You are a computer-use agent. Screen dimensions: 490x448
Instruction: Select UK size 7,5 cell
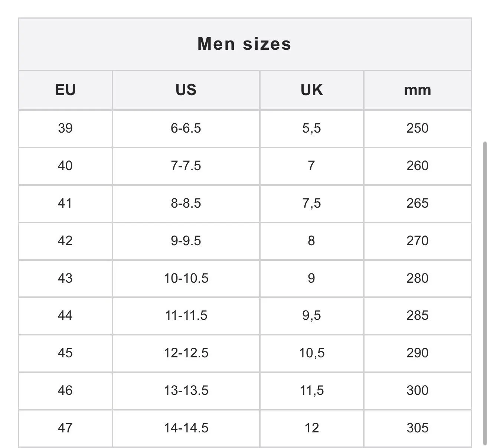[x=312, y=204]
